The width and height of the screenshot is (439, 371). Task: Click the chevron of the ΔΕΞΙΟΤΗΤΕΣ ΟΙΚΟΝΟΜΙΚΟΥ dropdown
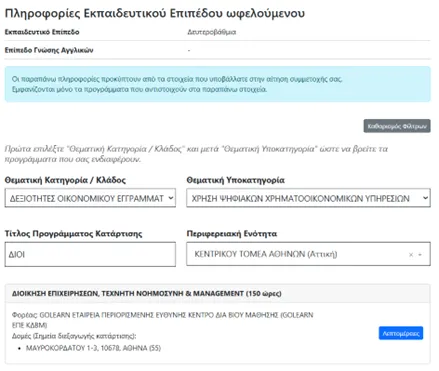pos(171,198)
